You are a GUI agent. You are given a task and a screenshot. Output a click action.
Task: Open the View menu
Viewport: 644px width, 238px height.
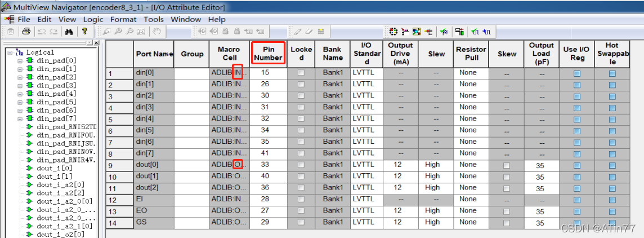(68, 19)
